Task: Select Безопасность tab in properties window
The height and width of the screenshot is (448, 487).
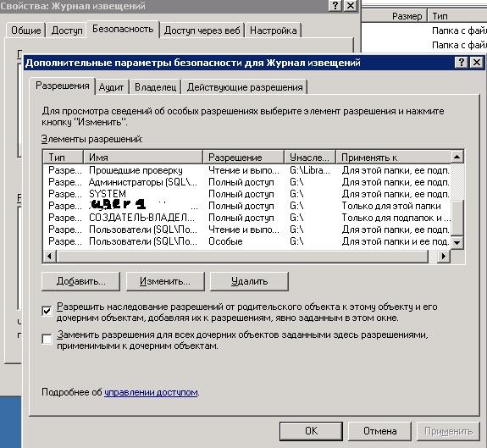Action: 123,29
